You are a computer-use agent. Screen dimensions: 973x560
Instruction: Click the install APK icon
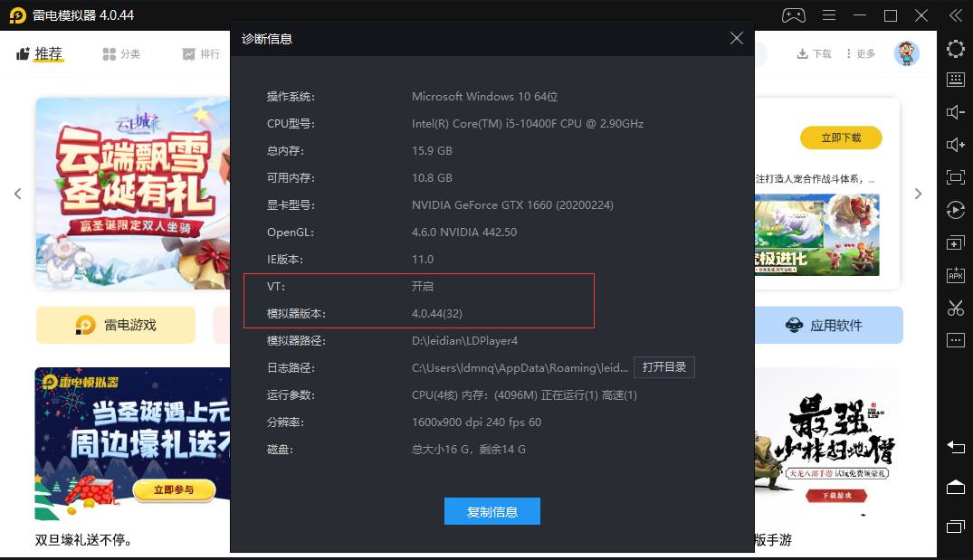click(x=956, y=275)
